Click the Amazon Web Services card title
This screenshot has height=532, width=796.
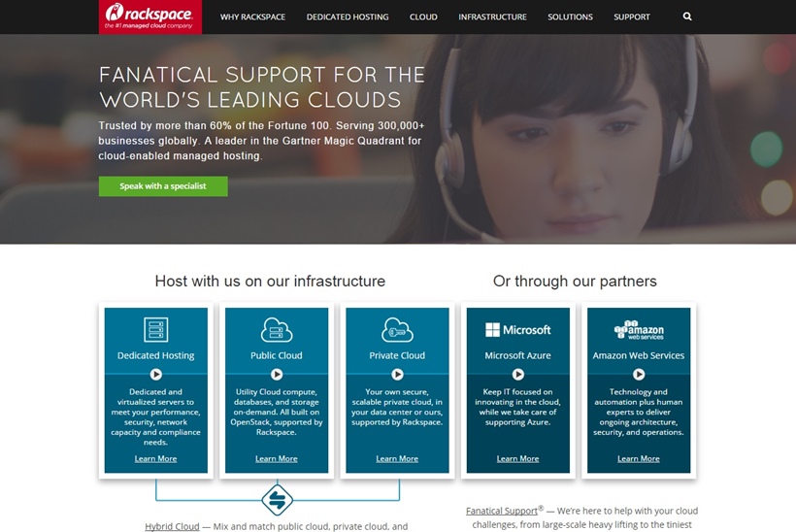click(x=639, y=355)
